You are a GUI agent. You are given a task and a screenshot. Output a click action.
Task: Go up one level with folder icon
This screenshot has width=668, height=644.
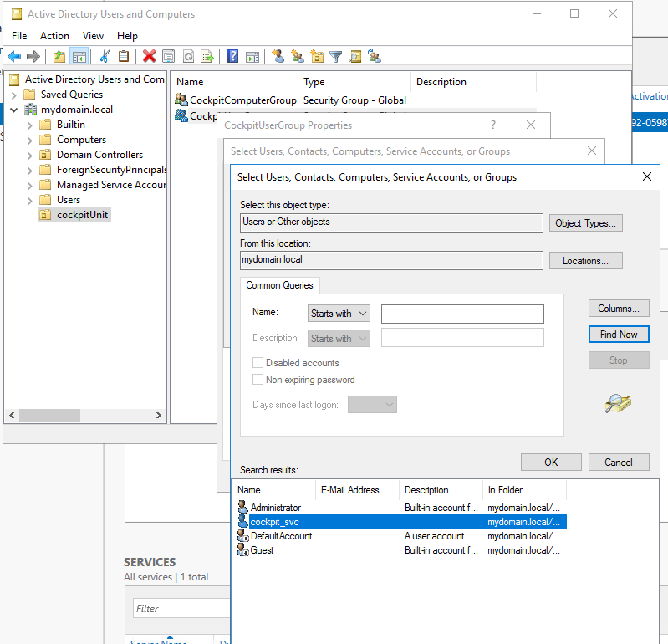pyautogui.click(x=59, y=56)
